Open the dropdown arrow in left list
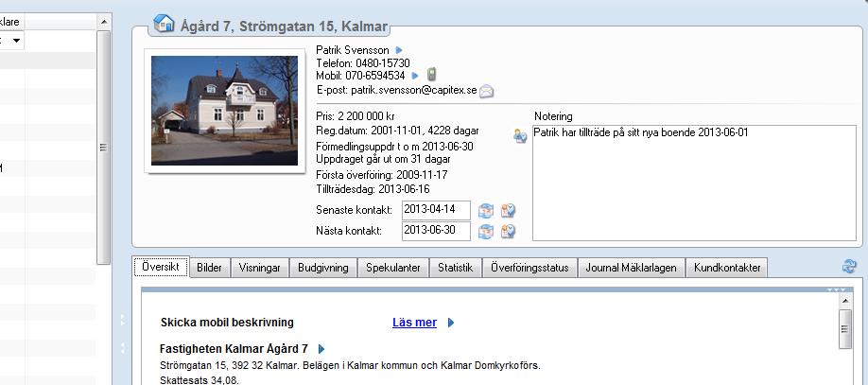The height and width of the screenshot is (385, 868). (16, 41)
